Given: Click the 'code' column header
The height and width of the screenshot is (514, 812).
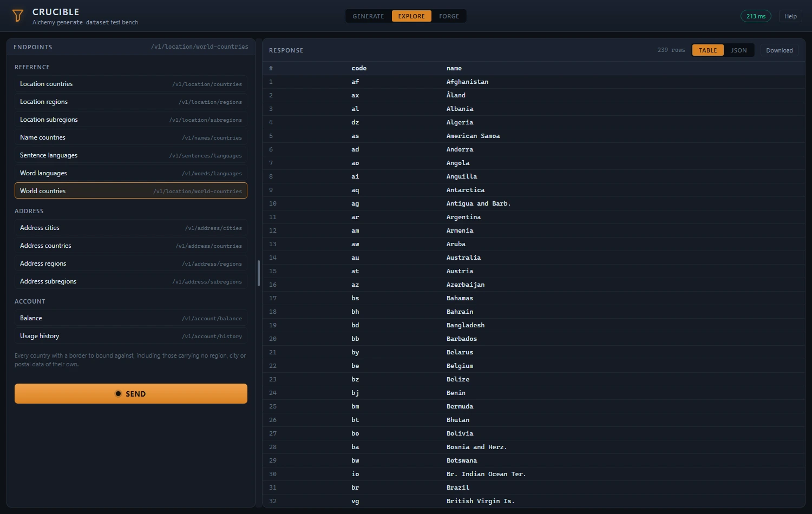Looking at the screenshot, I should point(359,68).
